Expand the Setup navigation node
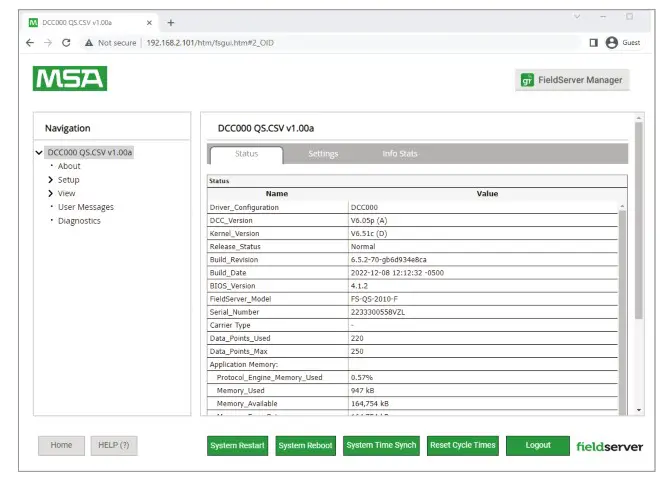The height and width of the screenshot is (482, 669). [x=50, y=180]
